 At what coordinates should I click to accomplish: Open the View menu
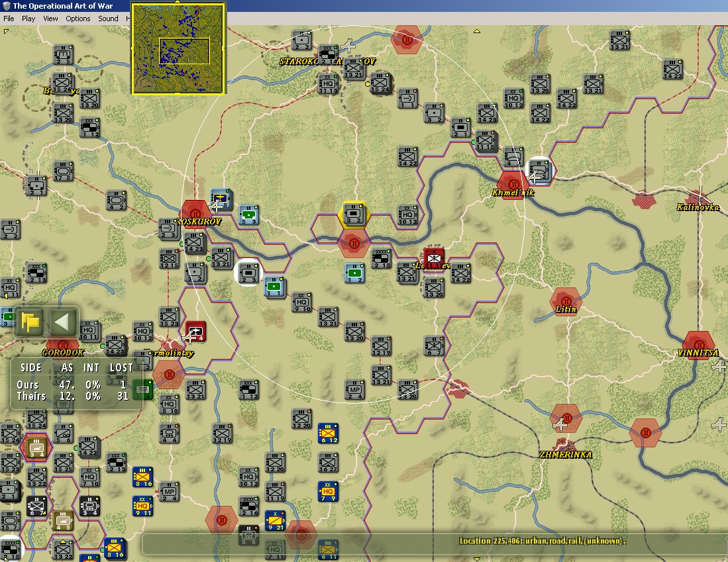coord(50,19)
